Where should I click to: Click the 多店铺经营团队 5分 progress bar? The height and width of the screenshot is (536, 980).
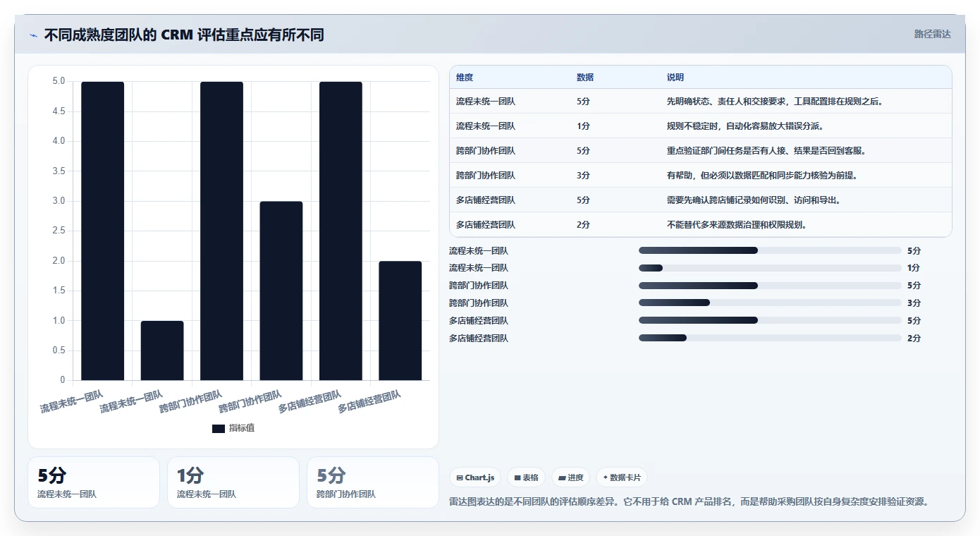[770, 321]
